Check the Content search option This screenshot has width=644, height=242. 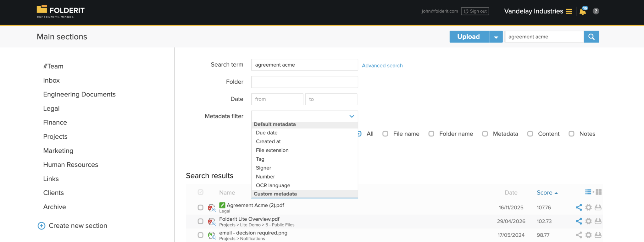click(x=530, y=134)
